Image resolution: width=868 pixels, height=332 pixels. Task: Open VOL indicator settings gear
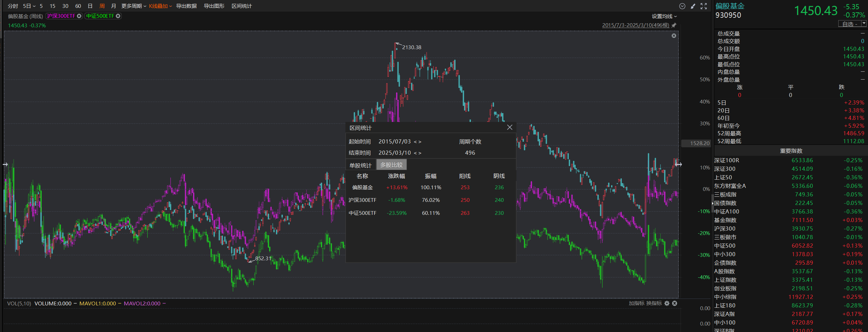click(x=667, y=303)
